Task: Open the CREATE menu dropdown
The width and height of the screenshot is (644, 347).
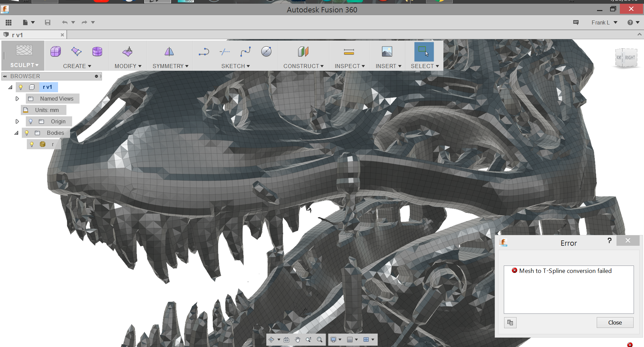Action: click(x=77, y=66)
